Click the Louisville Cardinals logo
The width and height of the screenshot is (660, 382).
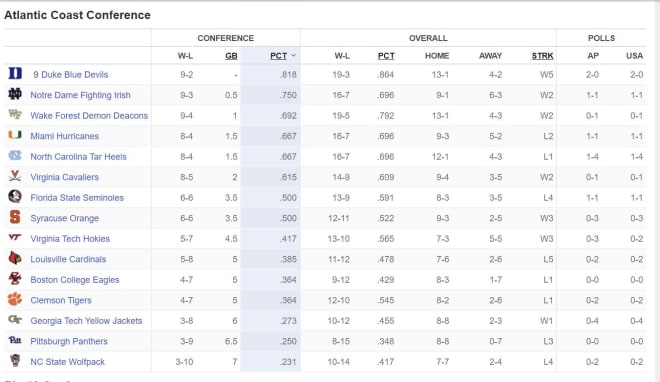pyautogui.click(x=15, y=258)
